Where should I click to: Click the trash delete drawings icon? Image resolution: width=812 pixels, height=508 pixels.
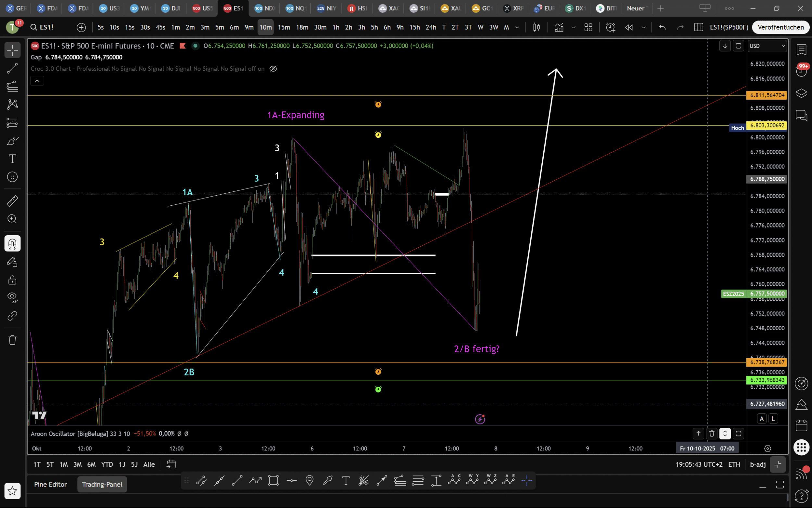click(x=12, y=340)
